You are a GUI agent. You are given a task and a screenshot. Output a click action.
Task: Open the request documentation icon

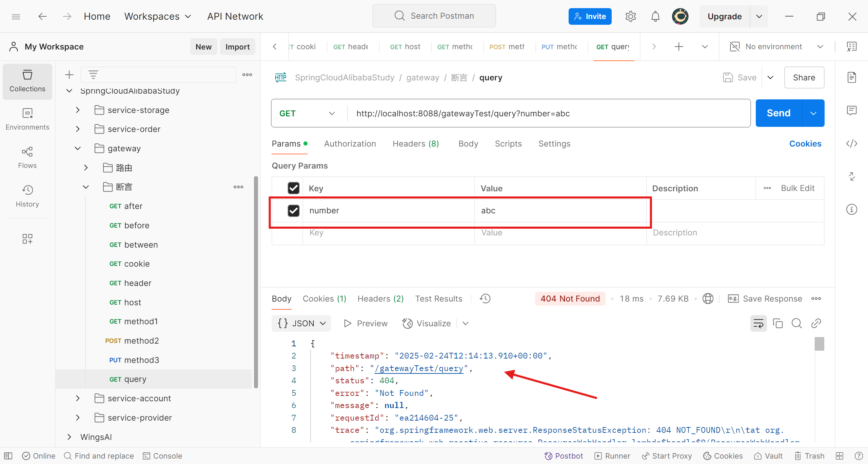[851, 77]
